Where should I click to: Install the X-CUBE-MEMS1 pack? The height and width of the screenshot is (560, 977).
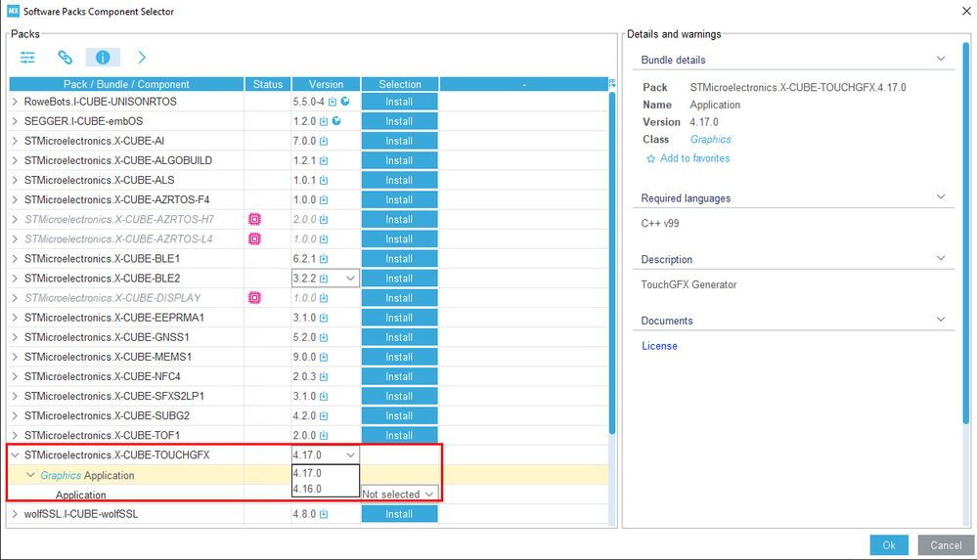(x=399, y=357)
